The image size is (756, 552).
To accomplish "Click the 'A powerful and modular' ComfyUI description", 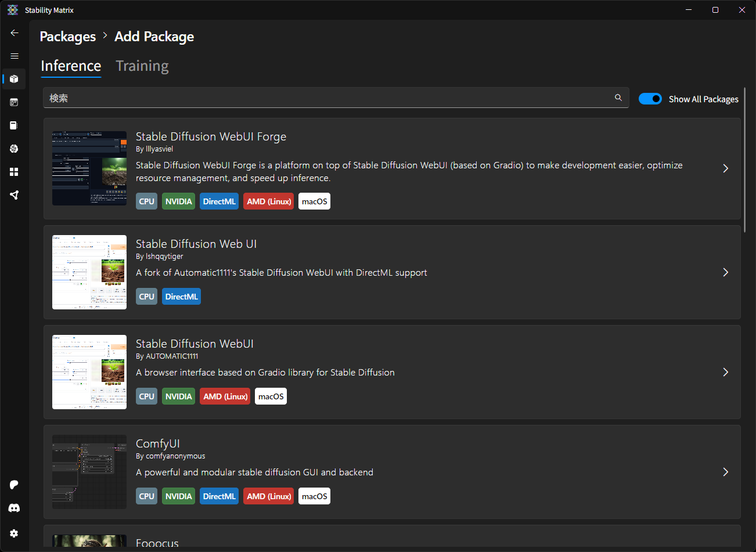I will click(x=254, y=472).
